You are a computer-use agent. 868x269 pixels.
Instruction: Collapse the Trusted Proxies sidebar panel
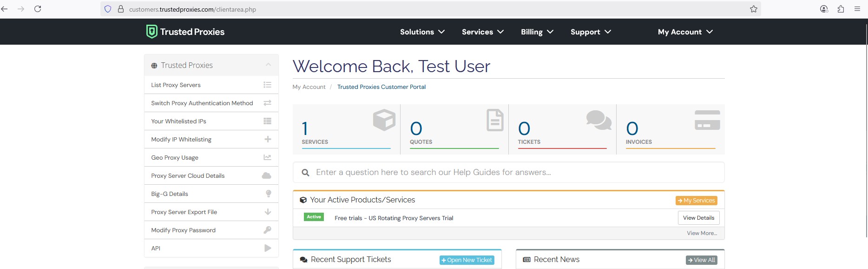[268, 65]
